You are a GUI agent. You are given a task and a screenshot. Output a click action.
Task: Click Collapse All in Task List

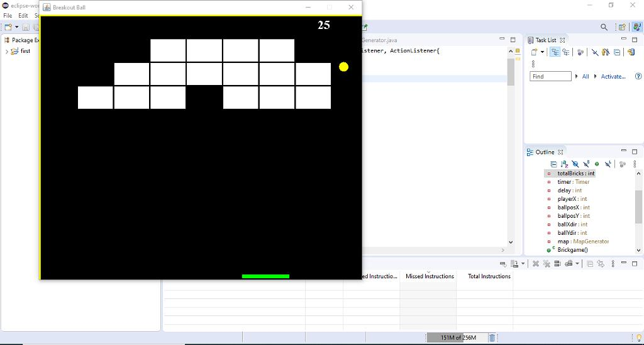pos(617,52)
